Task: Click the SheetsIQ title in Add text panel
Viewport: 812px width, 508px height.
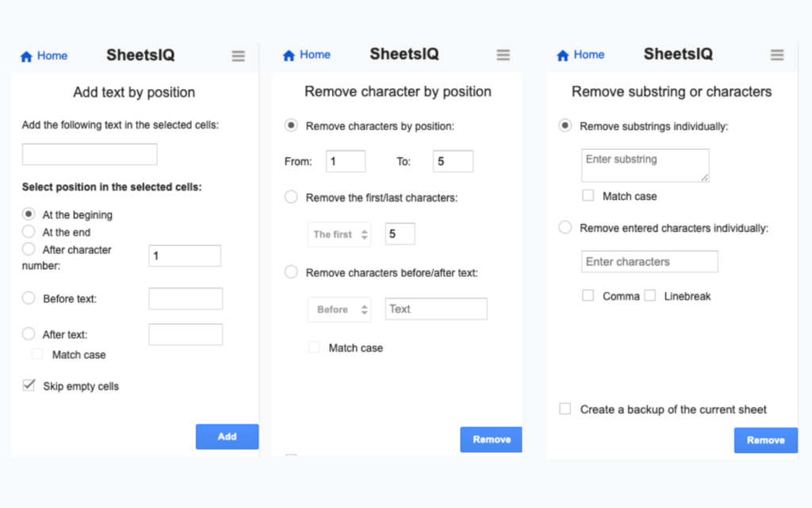Action: 140,55
